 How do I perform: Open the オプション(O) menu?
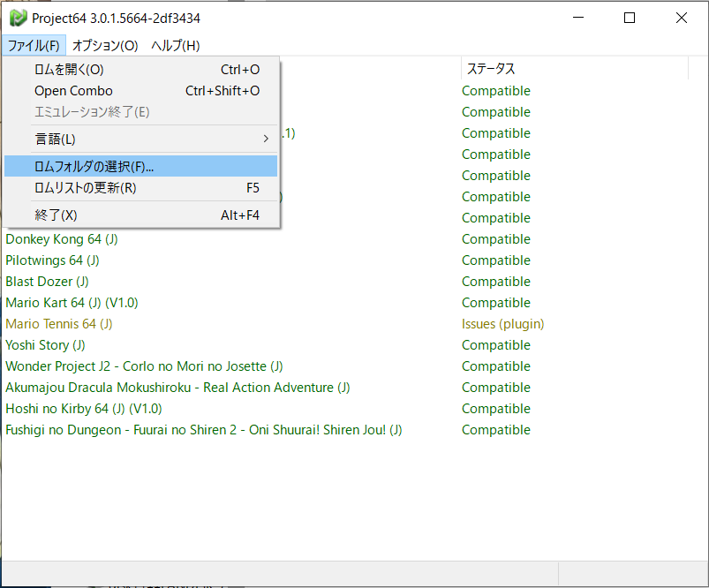(105, 45)
